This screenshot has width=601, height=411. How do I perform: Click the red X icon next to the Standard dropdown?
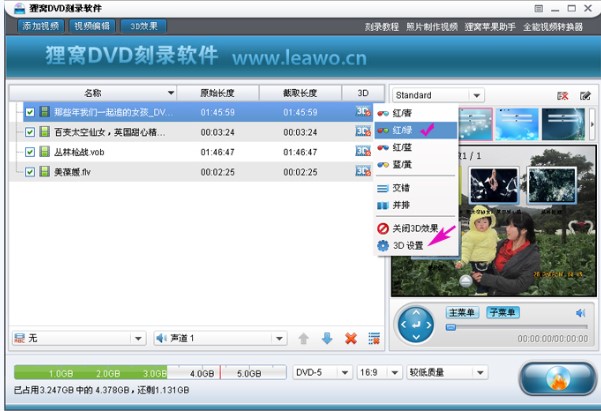tap(563, 95)
